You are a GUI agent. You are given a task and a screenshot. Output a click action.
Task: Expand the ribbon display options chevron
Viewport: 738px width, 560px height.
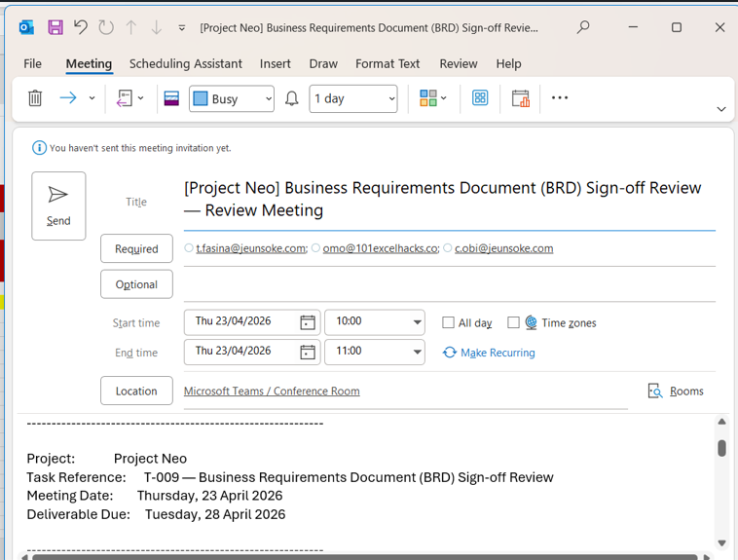coord(721,109)
